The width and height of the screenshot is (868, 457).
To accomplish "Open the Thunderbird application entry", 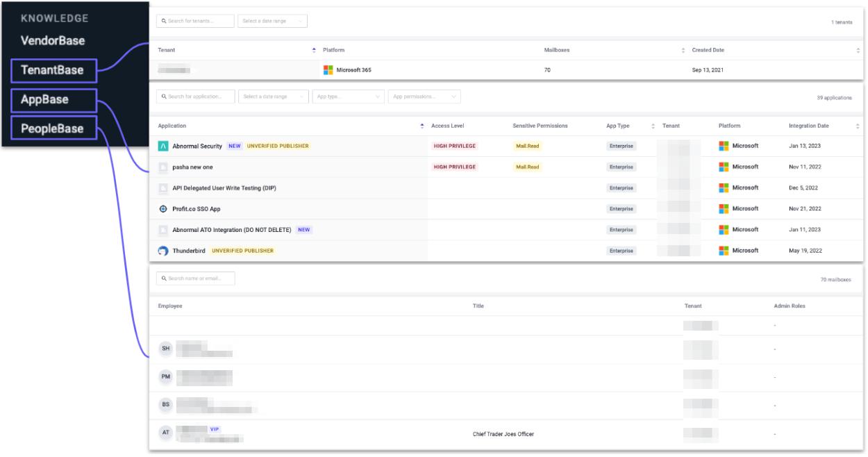I will [189, 251].
